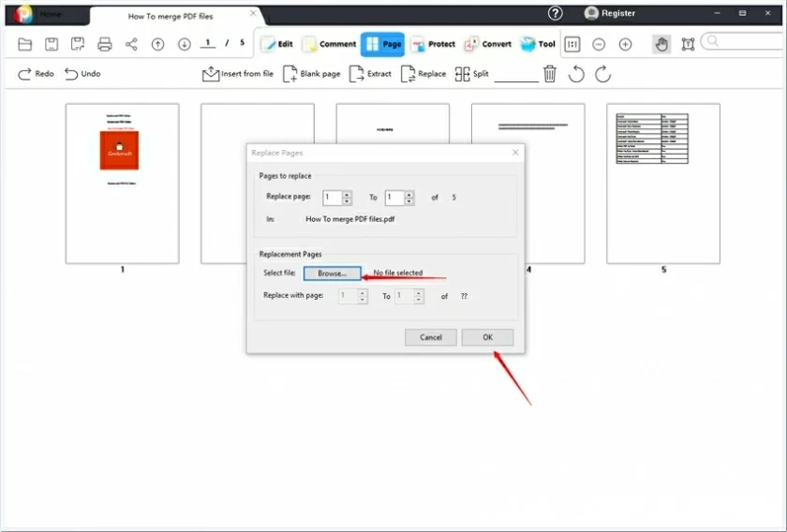This screenshot has width=787, height=532.
Task: Increase 'To' page value in Pages to replace
Action: pos(409,194)
